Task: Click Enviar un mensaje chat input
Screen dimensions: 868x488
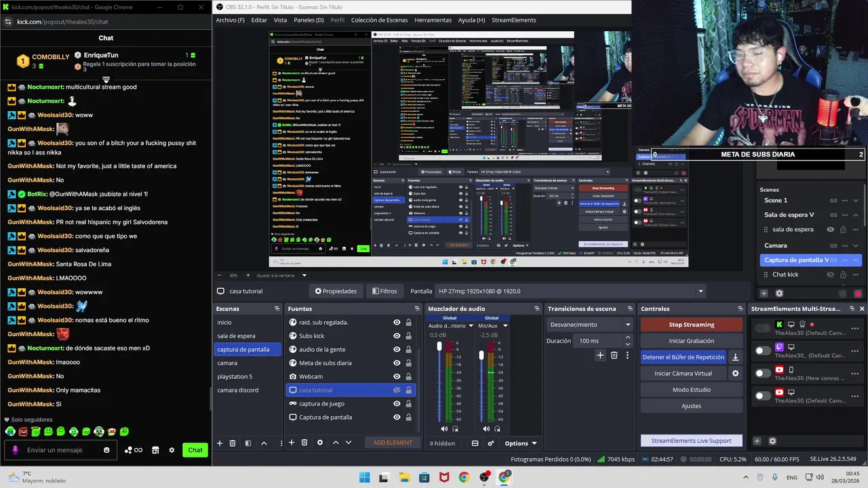Action: (61, 450)
